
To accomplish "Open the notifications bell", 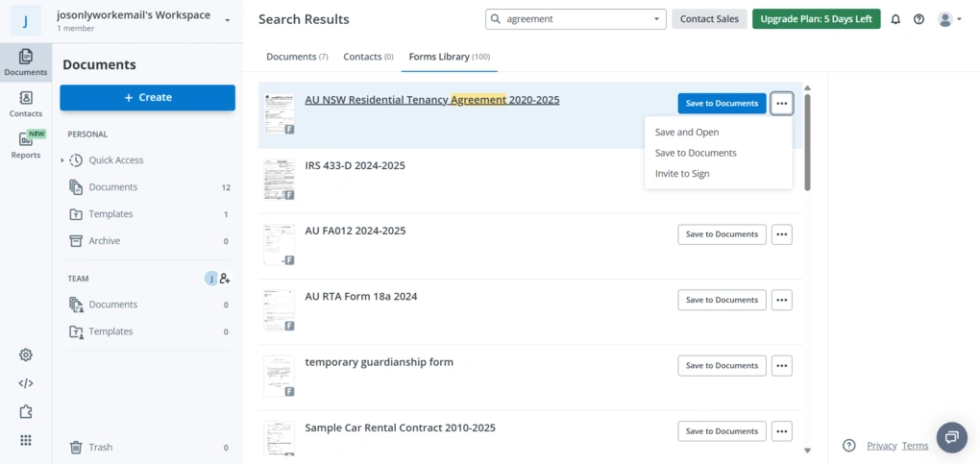I will pos(895,19).
